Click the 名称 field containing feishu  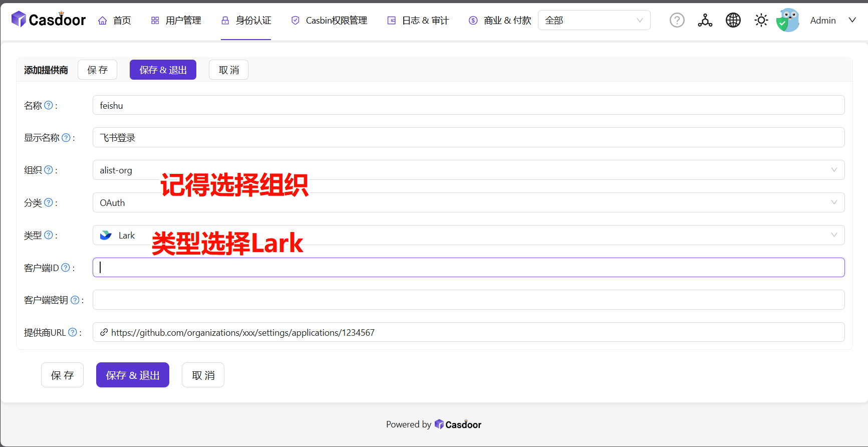pos(468,105)
